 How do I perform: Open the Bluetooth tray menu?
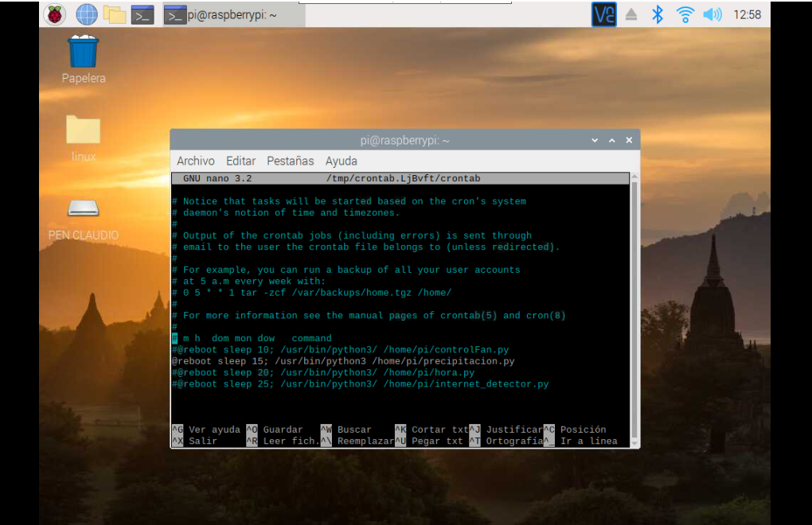click(x=658, y=14)
